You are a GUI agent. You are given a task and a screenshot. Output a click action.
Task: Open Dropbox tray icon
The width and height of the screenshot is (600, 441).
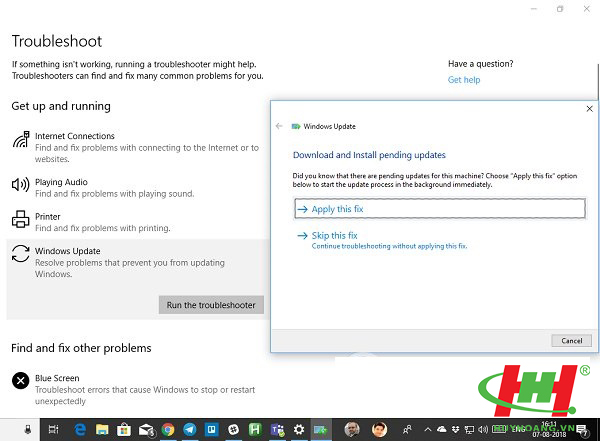click(455, 430)
